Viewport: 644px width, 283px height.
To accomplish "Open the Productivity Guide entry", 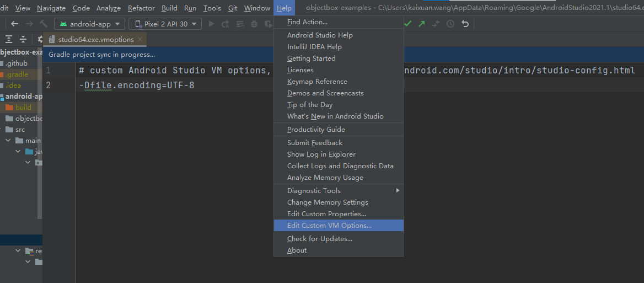I will [339, 130].
